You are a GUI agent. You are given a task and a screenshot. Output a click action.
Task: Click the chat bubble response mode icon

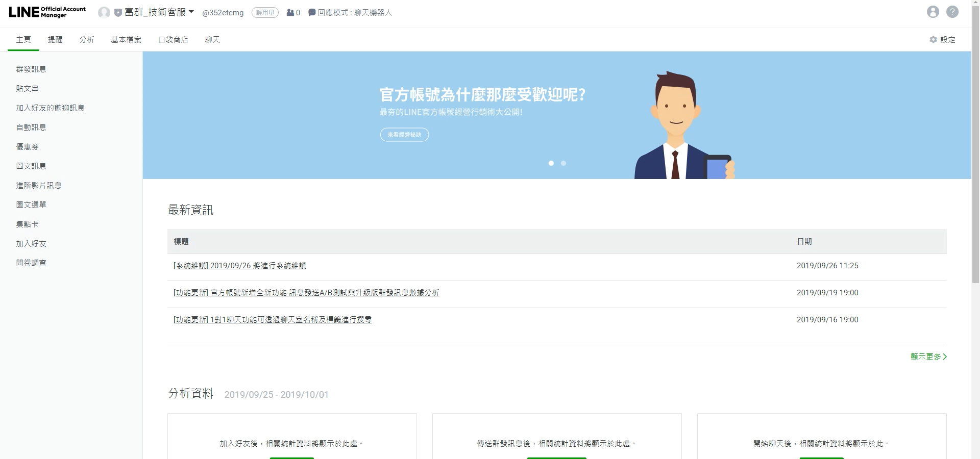pos(312,13)
